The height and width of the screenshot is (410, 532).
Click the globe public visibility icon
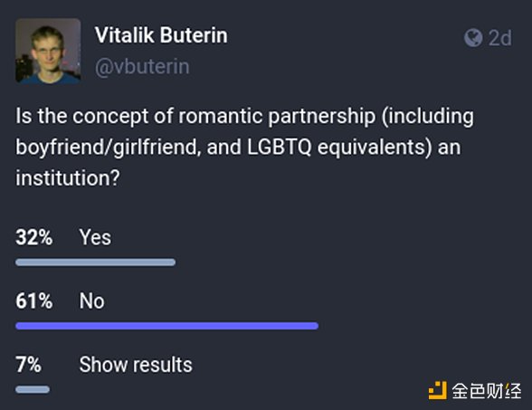473,38
